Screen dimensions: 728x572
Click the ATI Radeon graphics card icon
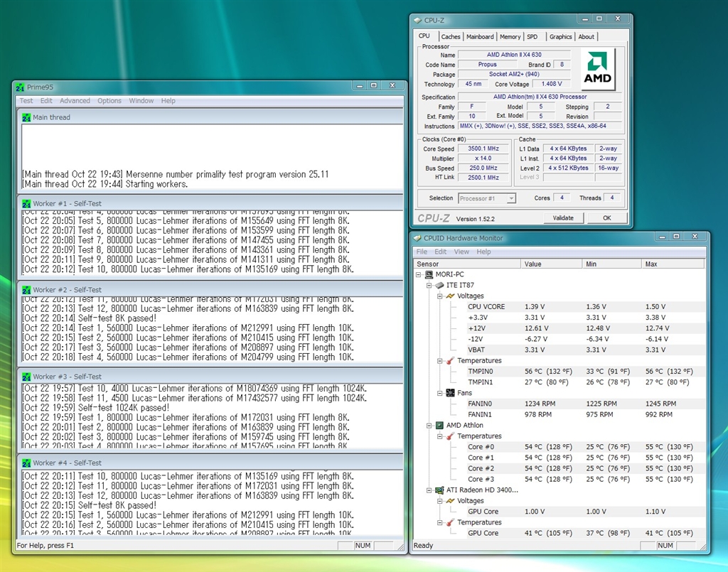pos(439,490)
